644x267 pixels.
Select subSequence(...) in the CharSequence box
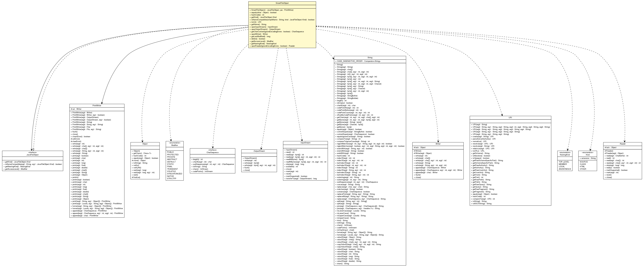click(212, 164)
